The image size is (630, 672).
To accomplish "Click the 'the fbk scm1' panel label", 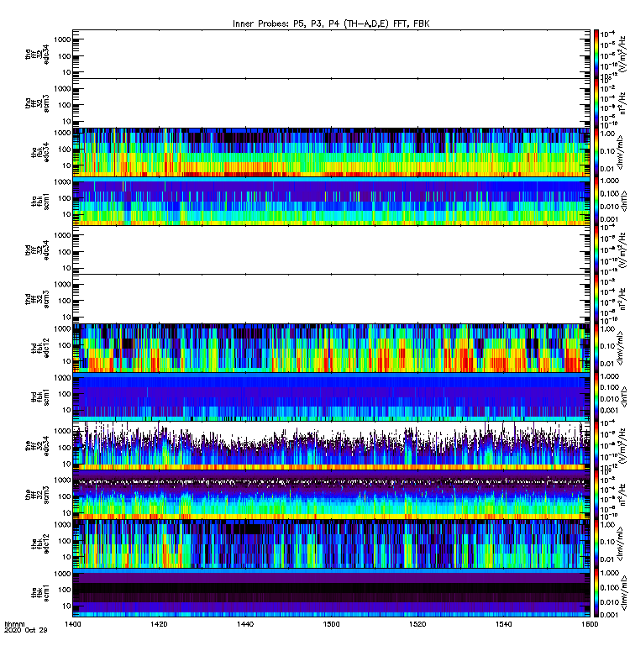I will pyautogui.click(x=39, y=593).
